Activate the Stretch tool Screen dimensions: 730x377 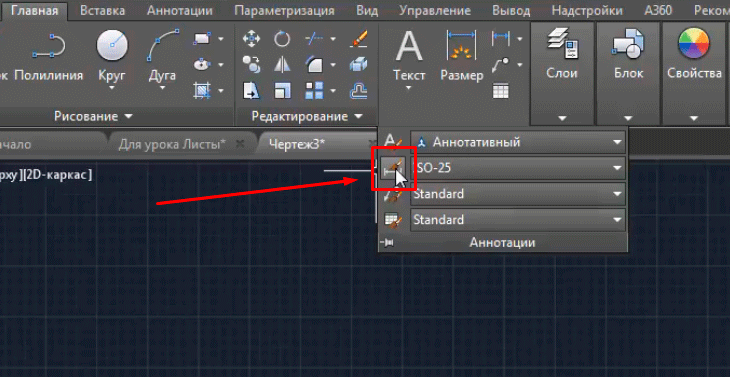click(x=251, y=90)
